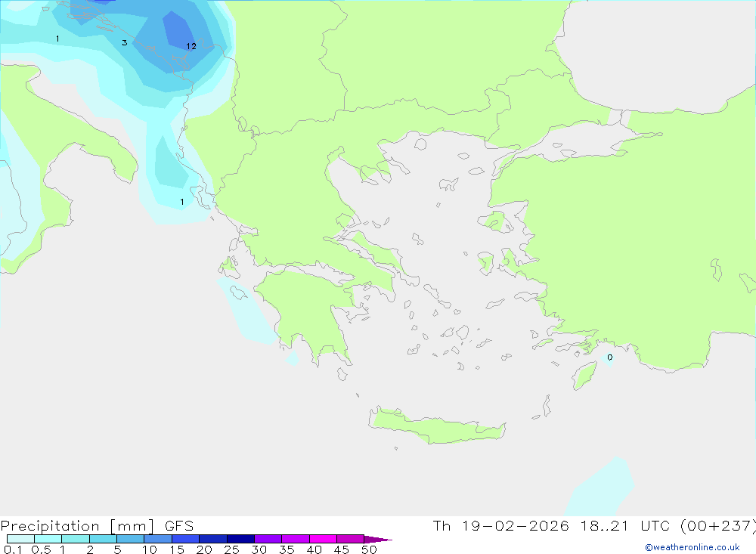
Task: Select the 25–30 mm navy legend swatch
Action: point(240,539)
